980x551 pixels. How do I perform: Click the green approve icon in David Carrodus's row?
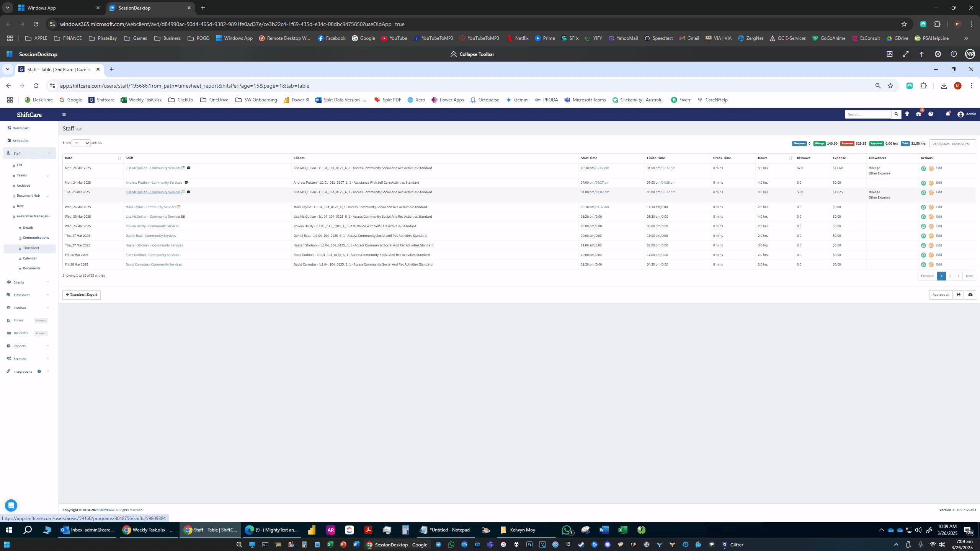coord(923,265)
